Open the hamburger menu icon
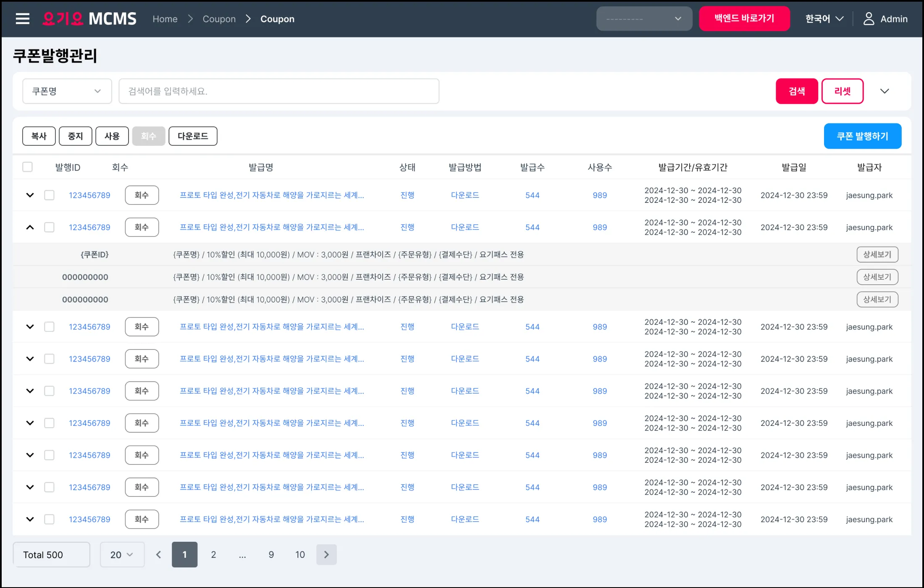 [x=22, y=19]
